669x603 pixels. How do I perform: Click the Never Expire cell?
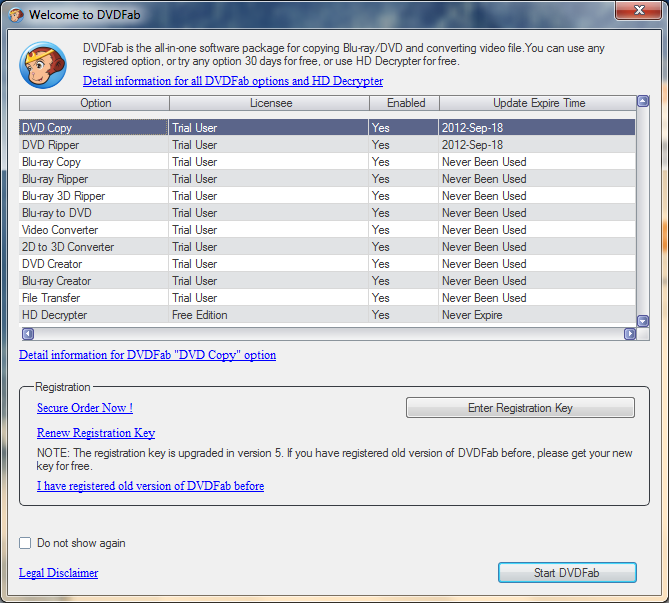coord(537,315)
